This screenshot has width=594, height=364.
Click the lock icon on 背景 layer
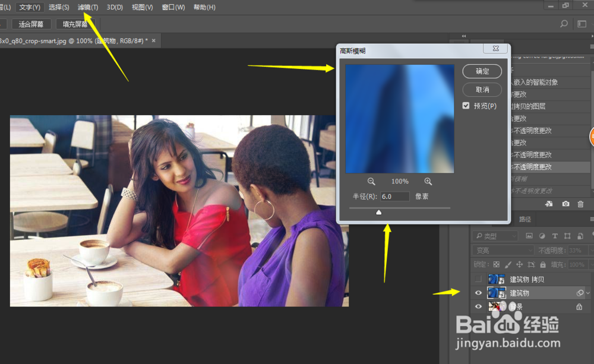click(x=579, y=307)
